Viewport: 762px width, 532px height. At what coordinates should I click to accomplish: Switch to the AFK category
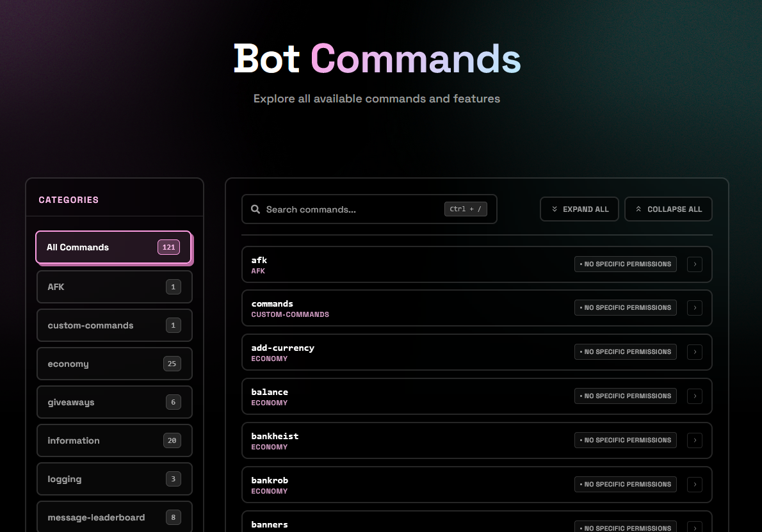pos(114,287)
